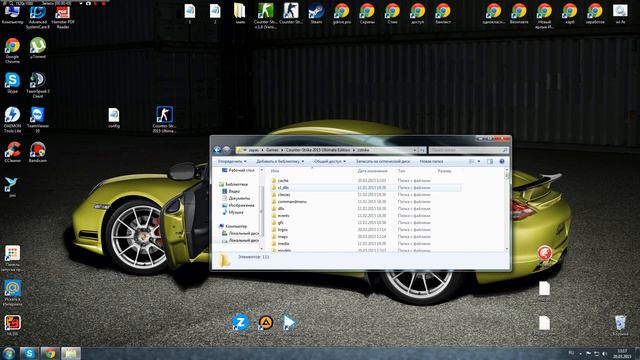This screenshot has width=640, height=360.
Task: Select the config file on desktop
Action: (x=114, y=118)
